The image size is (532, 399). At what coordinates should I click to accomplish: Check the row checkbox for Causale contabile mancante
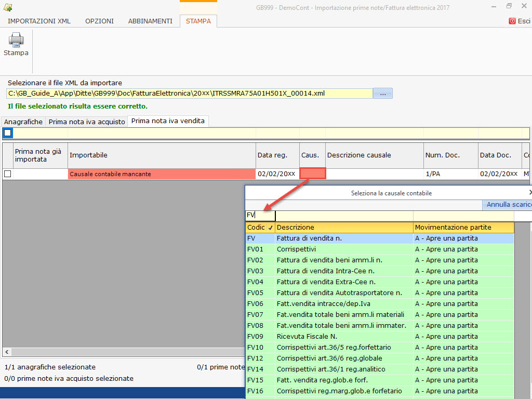[7, 174]
